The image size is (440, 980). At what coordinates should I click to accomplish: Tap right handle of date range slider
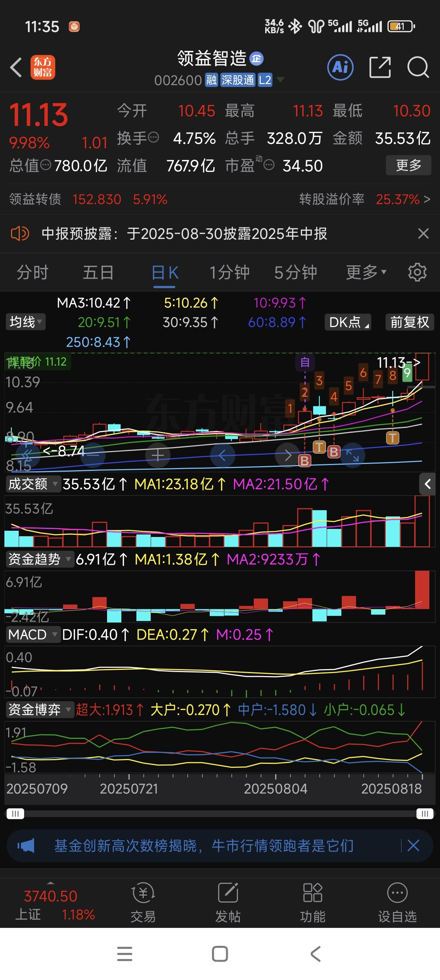pyautogui.click(x=425, y=814)
